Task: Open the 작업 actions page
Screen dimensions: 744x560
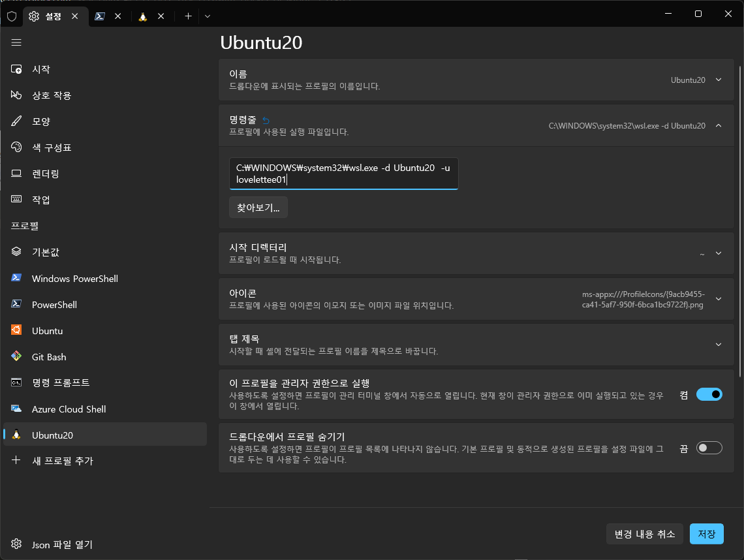Action: 104,200
